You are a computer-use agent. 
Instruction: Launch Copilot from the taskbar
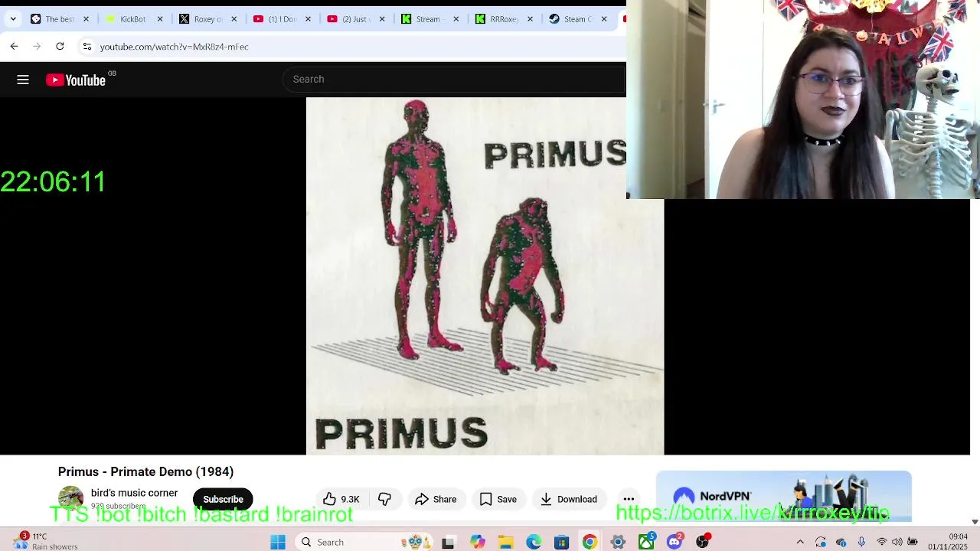477,542
